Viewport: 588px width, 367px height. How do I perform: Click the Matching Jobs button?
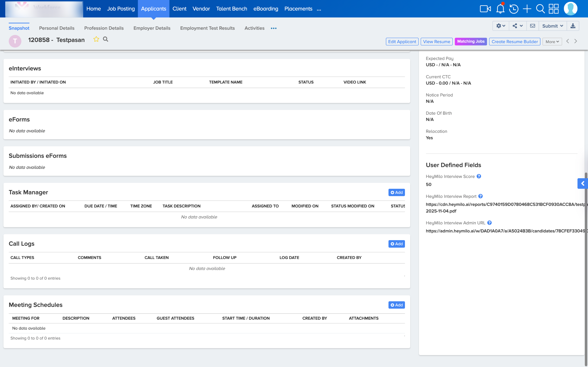click(471, 42)
